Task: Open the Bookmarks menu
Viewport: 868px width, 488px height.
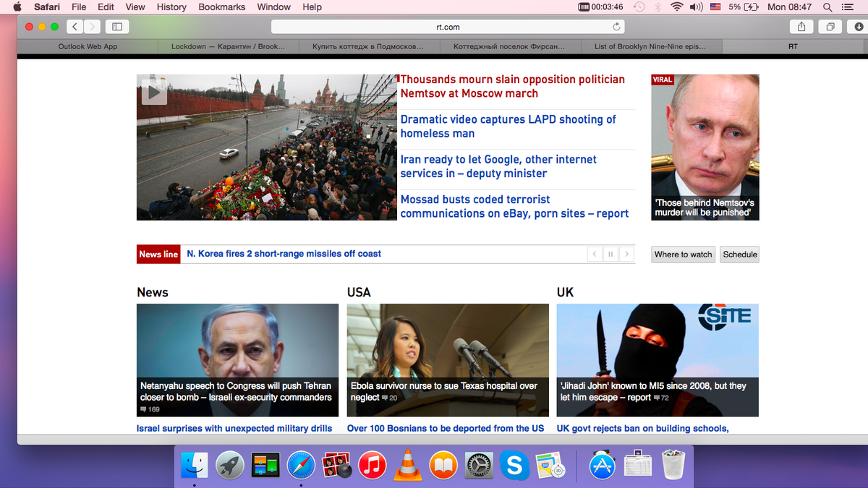Action: (222, 7)
